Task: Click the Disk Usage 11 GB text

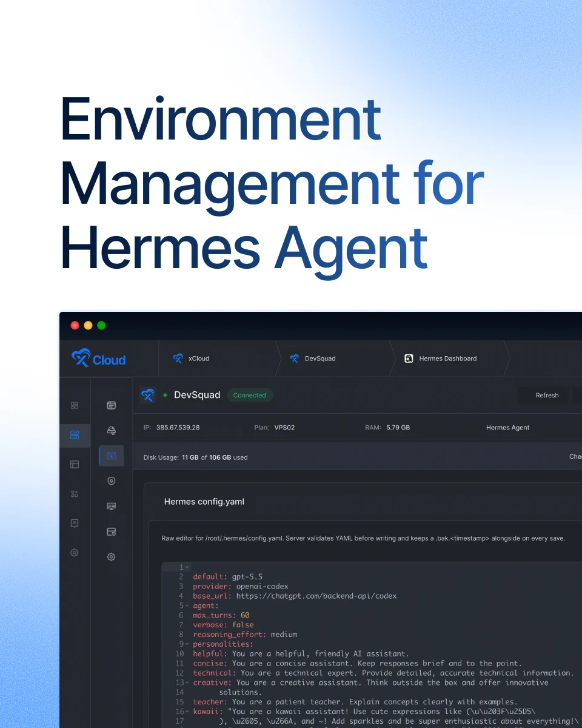Action: pos(195,457)
